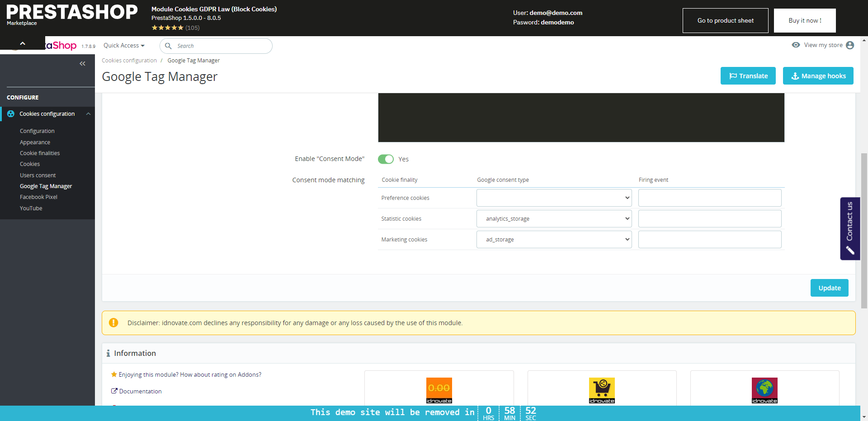Click the Information section info icon
The image size is (868, 421).
click(x=108, y=353)
